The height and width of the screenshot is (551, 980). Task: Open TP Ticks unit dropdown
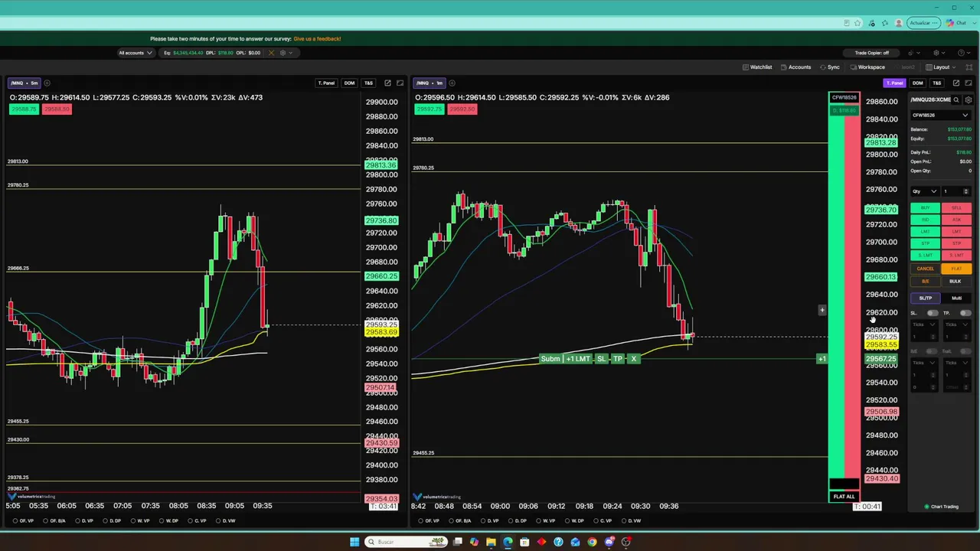tap(957, 324)
